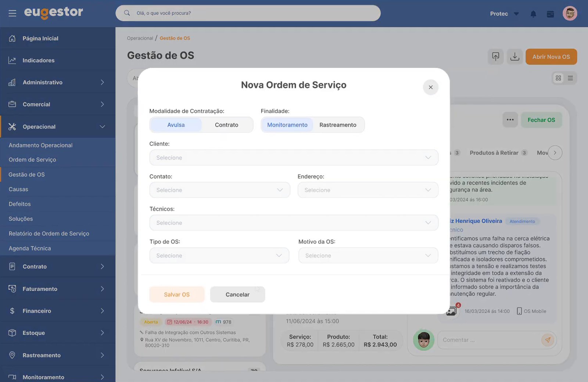Screen dimensions: 588x382
Task: Open the calendar icon in the header
Action: coord(550,14)
